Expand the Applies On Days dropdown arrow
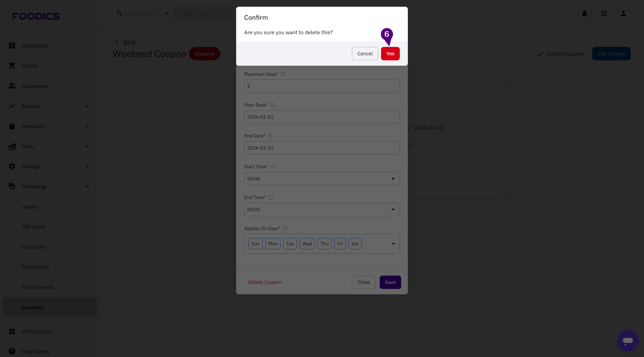This screenshot has height=357, width=644. (x=393, y=244)
